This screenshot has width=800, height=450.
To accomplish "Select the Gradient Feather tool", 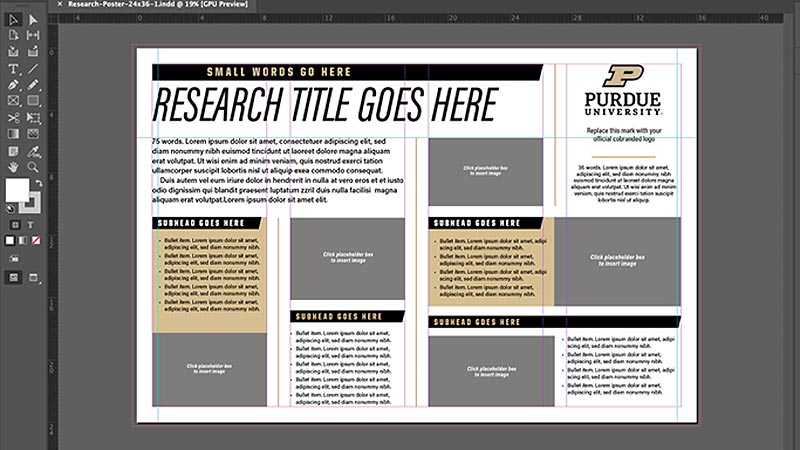I will coord(33,134).
